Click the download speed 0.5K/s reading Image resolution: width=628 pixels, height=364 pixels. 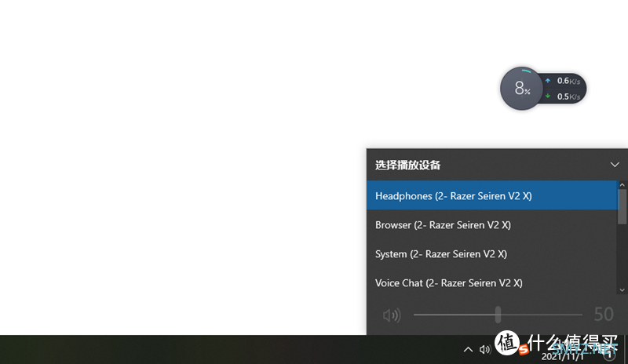[568, 96]
